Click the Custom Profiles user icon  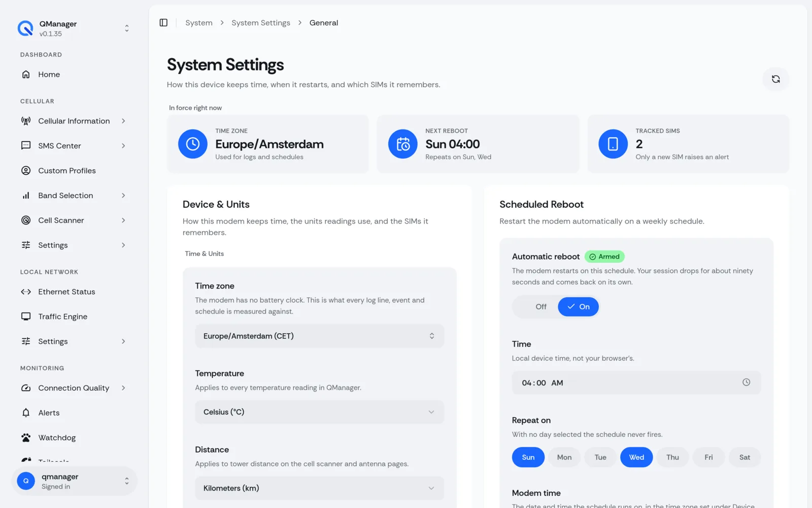coord(26,171)
